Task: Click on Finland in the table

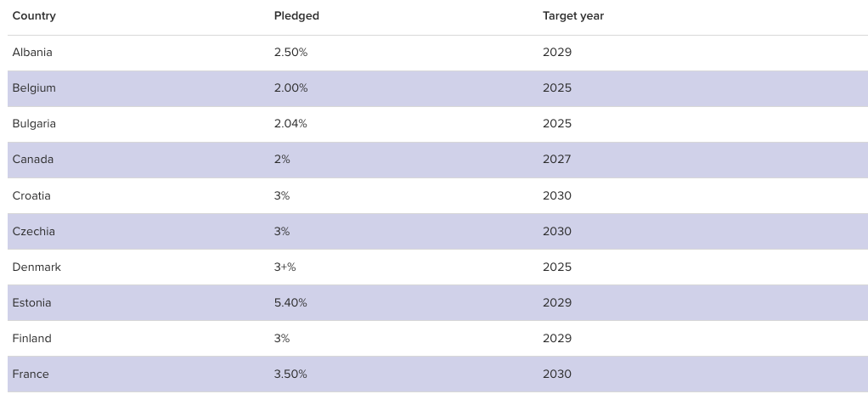Action: pos(31,339)
